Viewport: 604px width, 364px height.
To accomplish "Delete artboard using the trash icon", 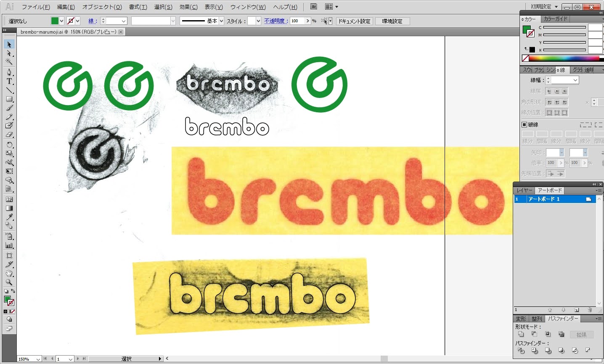I will click(590, 310).
